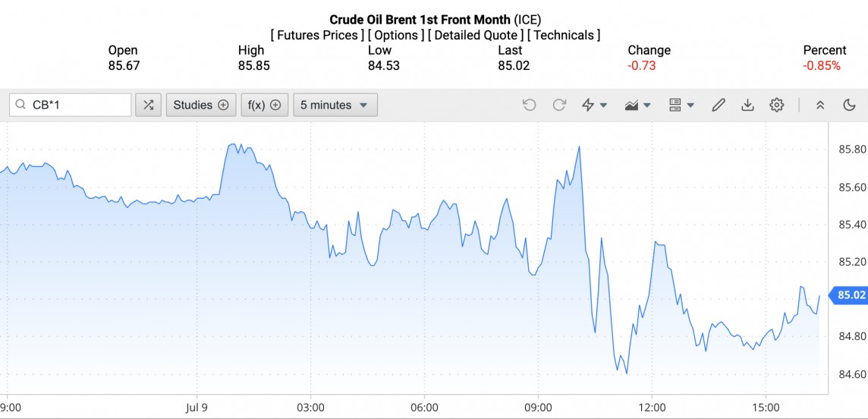The height and width of the screenshot is (419, 868).
Task: Open the Technicals link
Action: pos(564,35)
